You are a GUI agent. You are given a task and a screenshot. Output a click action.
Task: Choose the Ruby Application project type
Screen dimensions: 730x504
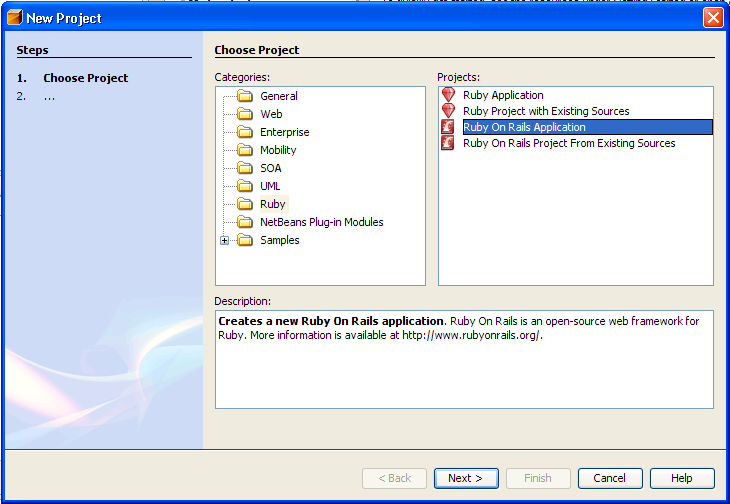[x=503, y=95]
